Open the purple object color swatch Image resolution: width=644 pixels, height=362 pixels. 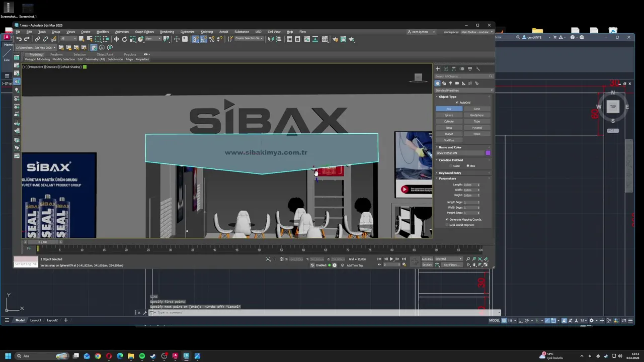tap(488, 153)
